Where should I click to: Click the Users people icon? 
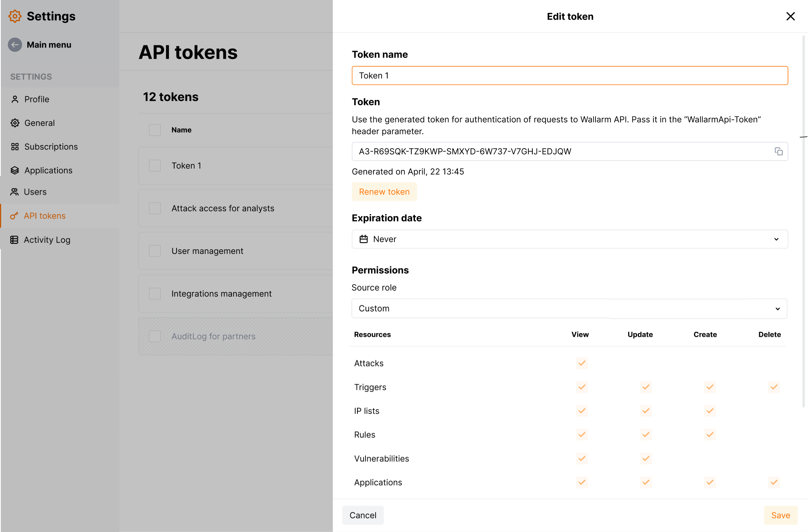coord(14,192)
